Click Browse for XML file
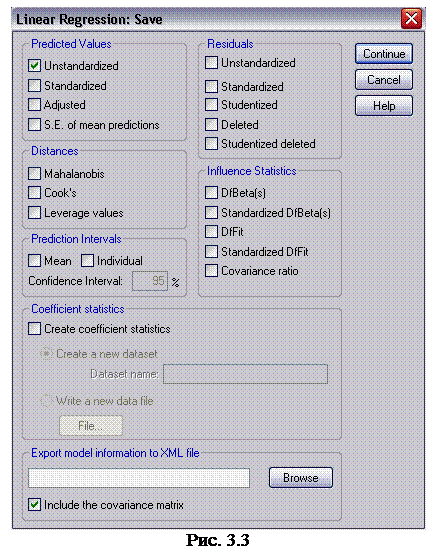Image resolution: width=438 pixels, height=559 pixels. point(301,478)
